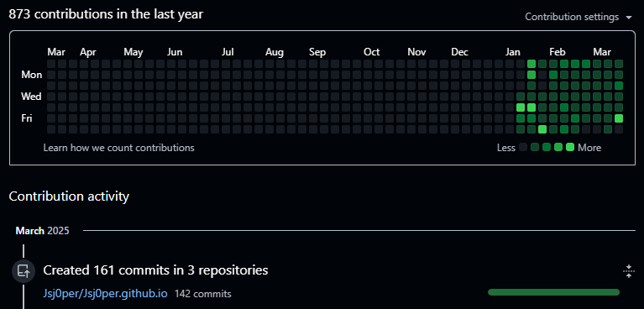
Task: Click the March 2025 activity heading
Action: click(42, 231)
